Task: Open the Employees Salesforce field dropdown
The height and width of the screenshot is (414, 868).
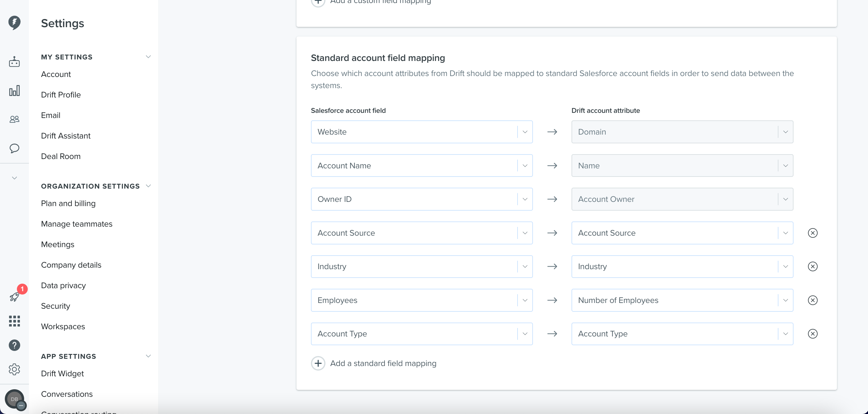Action: coord(422,300)
